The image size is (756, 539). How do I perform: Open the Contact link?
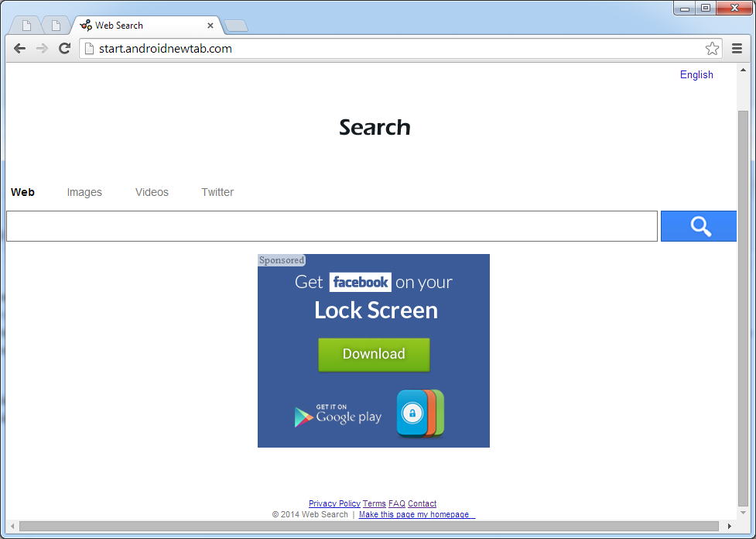pos(422,503)
